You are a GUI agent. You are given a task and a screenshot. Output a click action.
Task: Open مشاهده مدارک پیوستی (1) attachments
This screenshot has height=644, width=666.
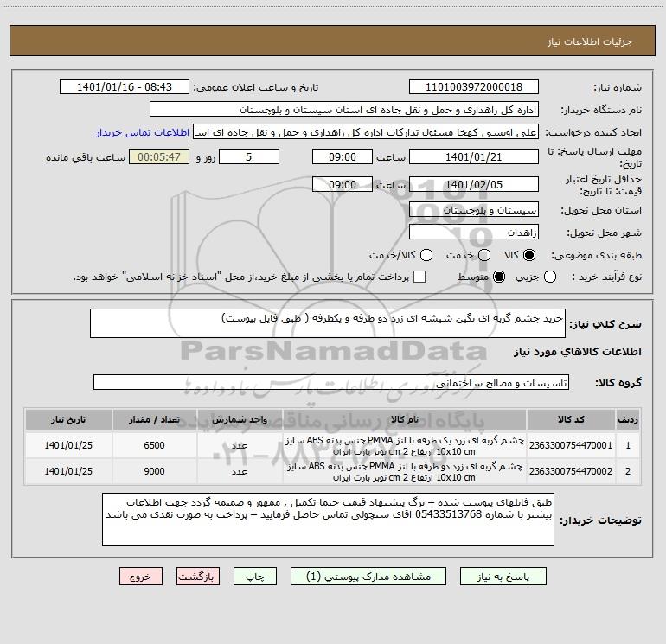coord(368,577)
